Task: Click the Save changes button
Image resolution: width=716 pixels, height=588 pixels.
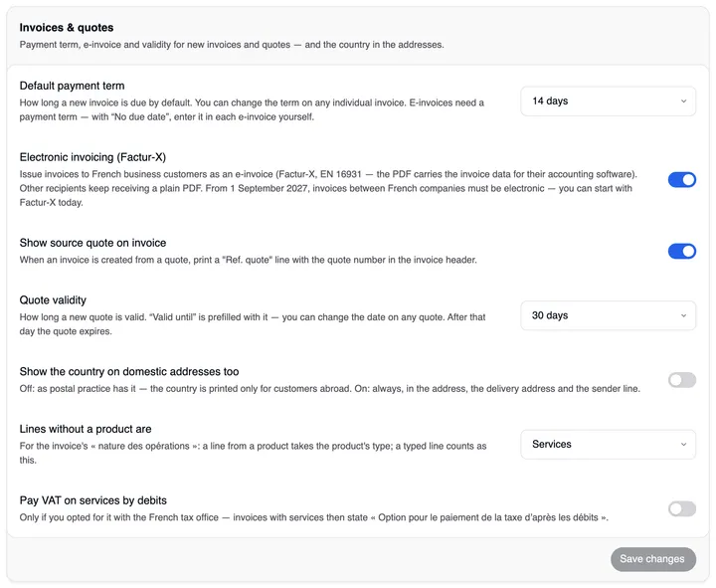Action: pos(653,559)
